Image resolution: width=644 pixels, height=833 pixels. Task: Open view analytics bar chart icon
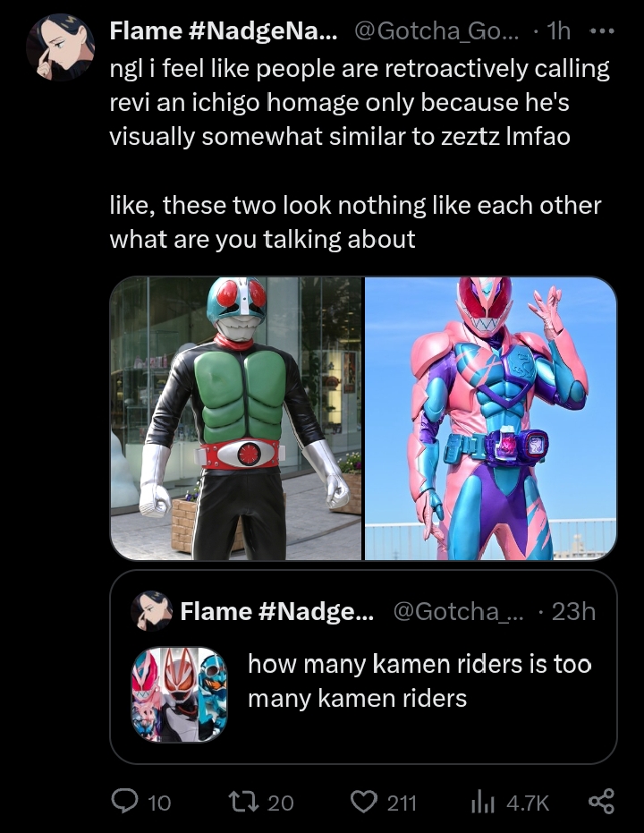click(483, 802)
